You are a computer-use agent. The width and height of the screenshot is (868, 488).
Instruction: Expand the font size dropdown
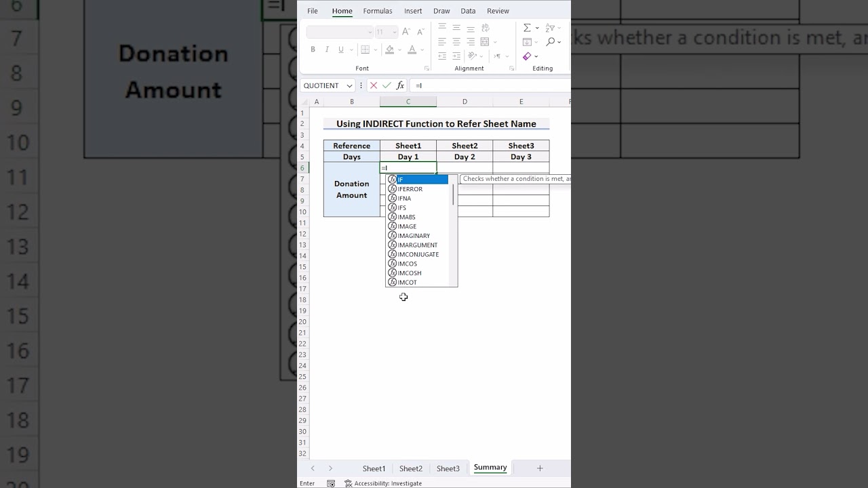[393, 32]
